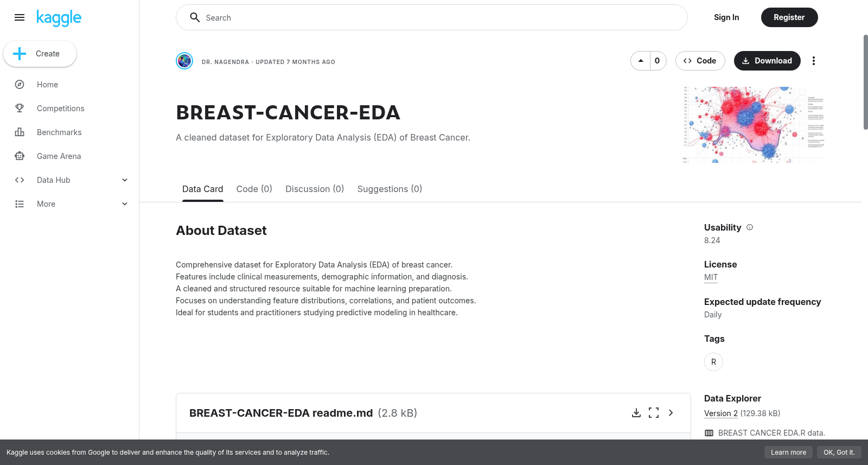Click the Download button
The width and height of the screenshot is (868, 465).
[767, 61]
